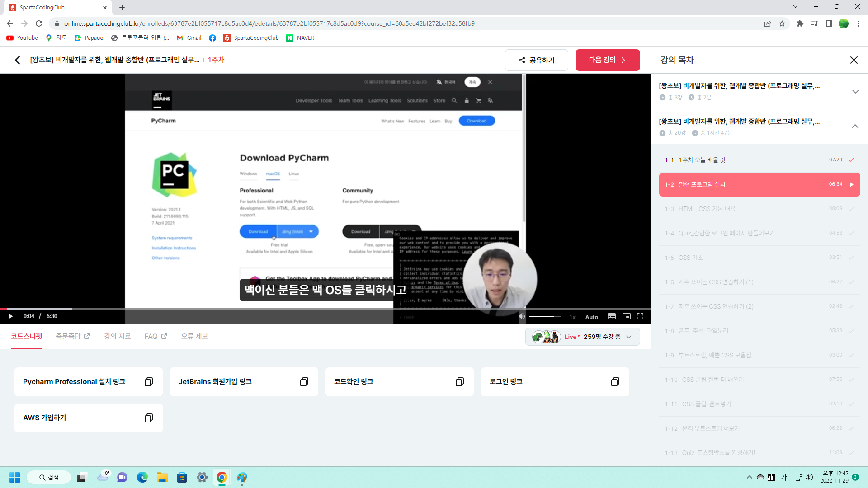This screenshot has height=488, width=868.
Task: Open lecture 1-4 Quiz 로그인 페이지 만들어보기
Action: point(759,233)
